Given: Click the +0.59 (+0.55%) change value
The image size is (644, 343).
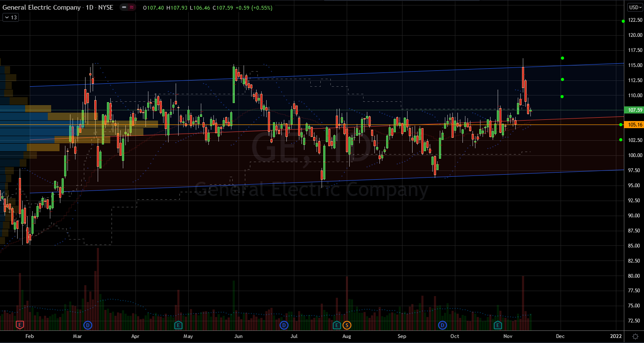Looking at the screenshot, I should click(x=254, y=8).
